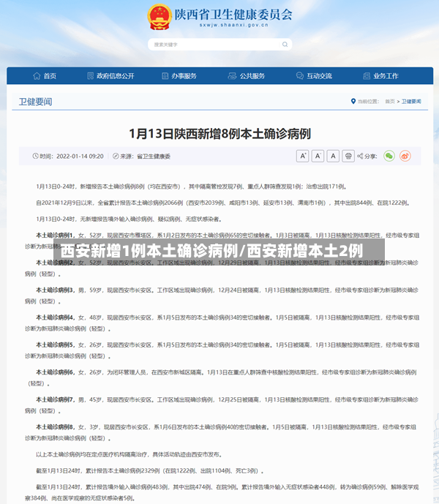Click the print icon
439x504 pixels.
coord(348,157)
